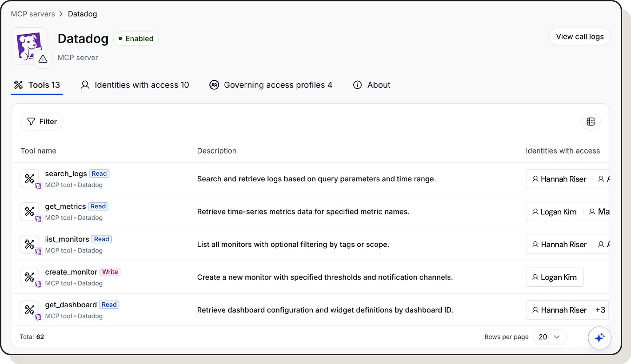
Task: Click the Total 62 count label
Action: (32, 337)
